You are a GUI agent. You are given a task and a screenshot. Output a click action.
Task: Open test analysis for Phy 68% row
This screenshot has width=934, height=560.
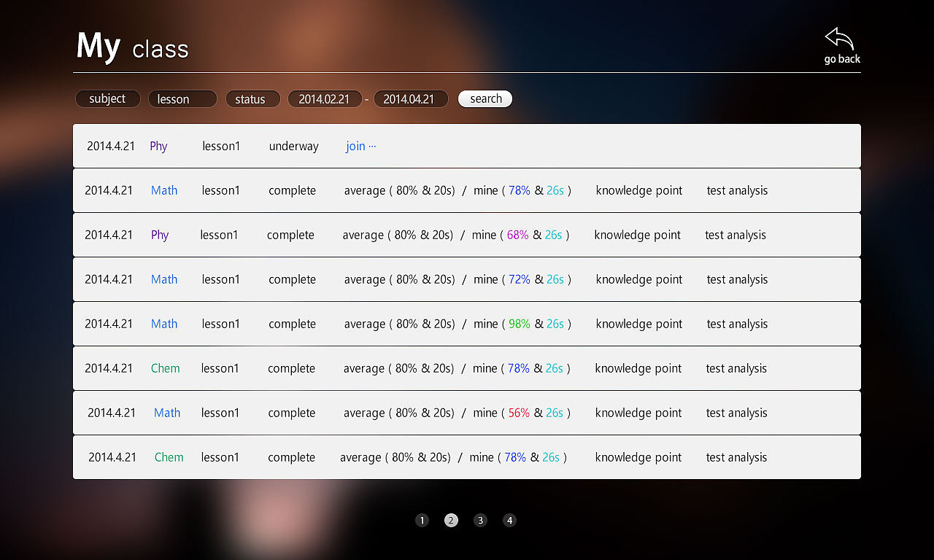tap(736, 236)
